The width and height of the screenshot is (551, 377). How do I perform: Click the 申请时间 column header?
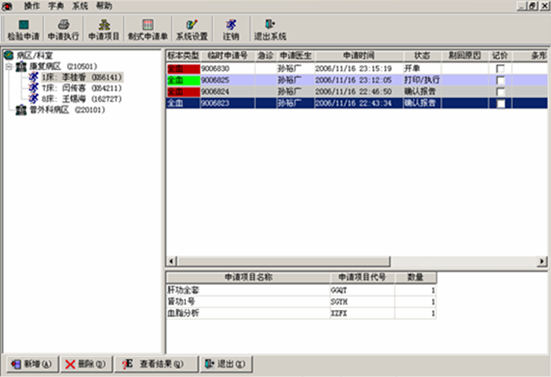coord(359,56)
